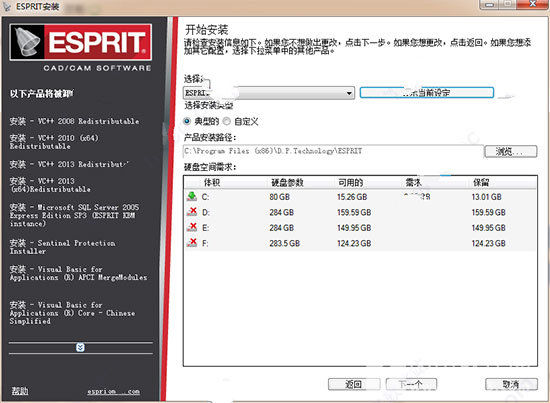The image size is (550, 403).
Task: Select the D: drive row label
Action: (x=206, y=212)
